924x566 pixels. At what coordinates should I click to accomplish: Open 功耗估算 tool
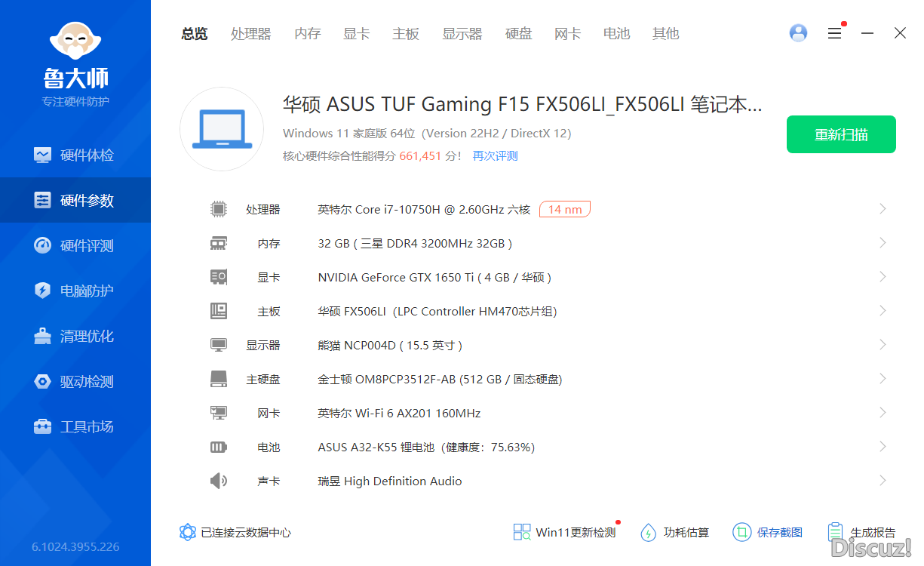(674, 532)
